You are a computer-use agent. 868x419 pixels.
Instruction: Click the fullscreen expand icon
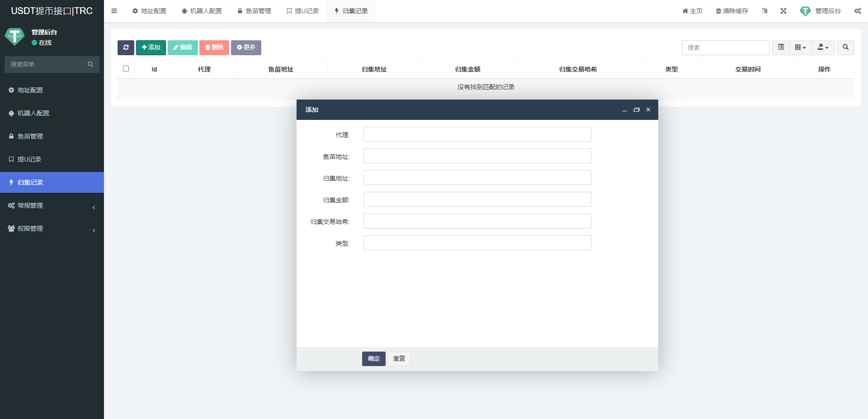(783, 11)
